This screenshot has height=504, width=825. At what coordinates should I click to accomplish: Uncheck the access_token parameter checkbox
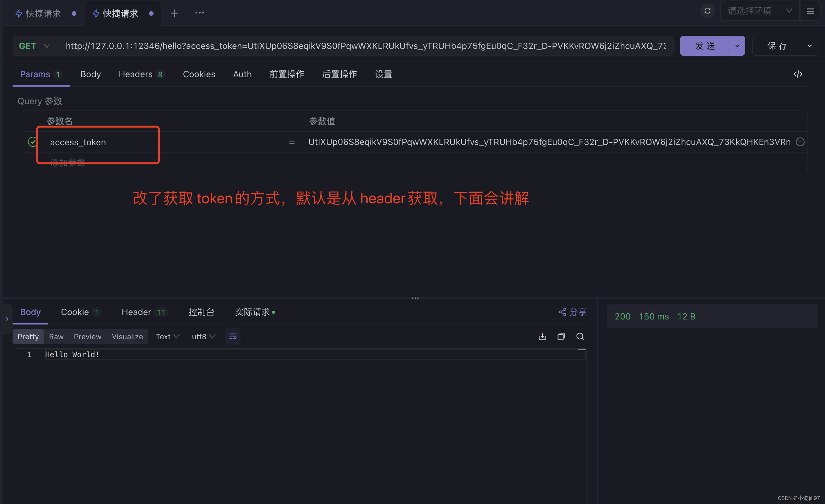pos(32,142)
